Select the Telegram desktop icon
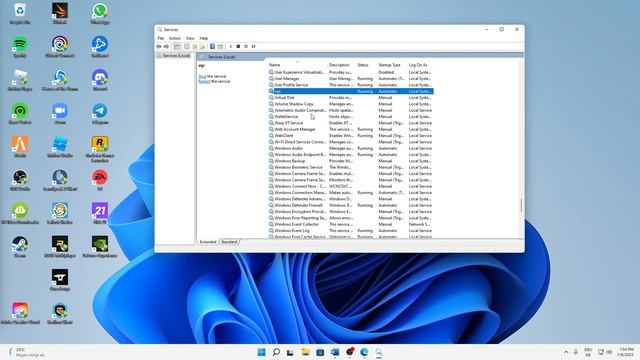Viewport: 640px width, 360px height. click(100, 113)
